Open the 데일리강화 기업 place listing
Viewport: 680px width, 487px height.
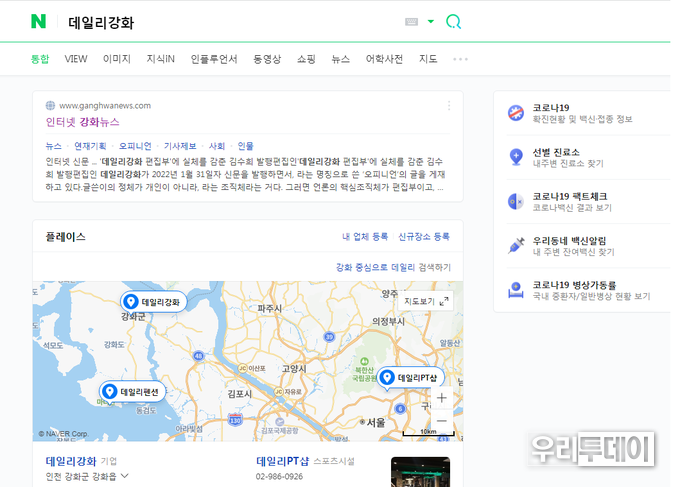coord(71,461)
